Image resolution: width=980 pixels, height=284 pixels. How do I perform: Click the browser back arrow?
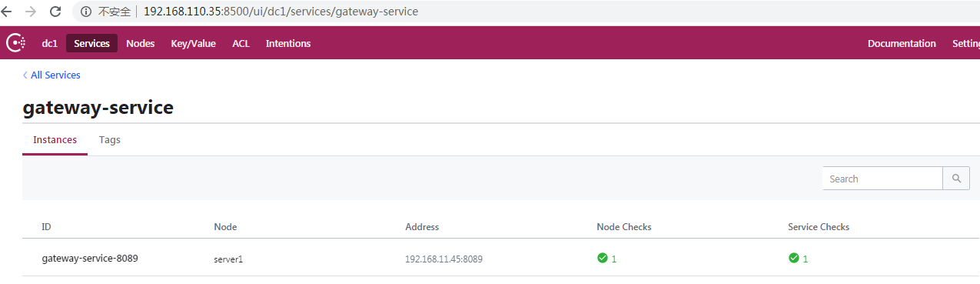tap(7, 12)
